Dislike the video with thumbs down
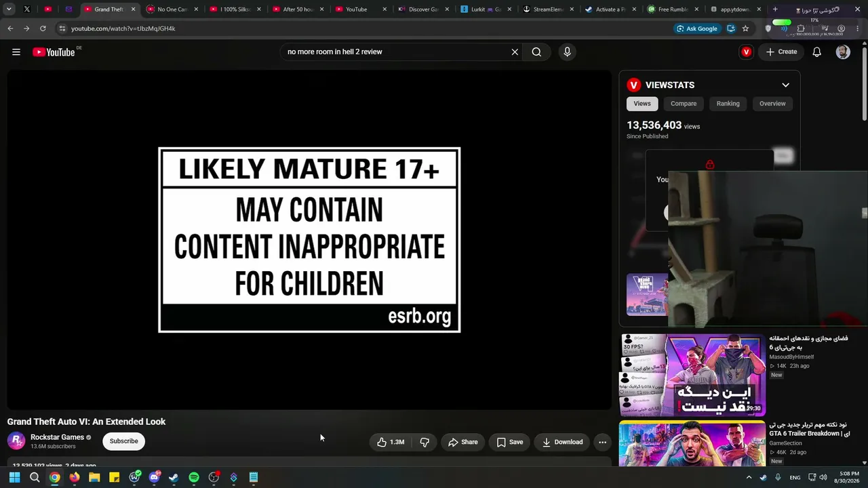Image resolution: width=868 pixels, height=488 pixels. tap(425, 442)
